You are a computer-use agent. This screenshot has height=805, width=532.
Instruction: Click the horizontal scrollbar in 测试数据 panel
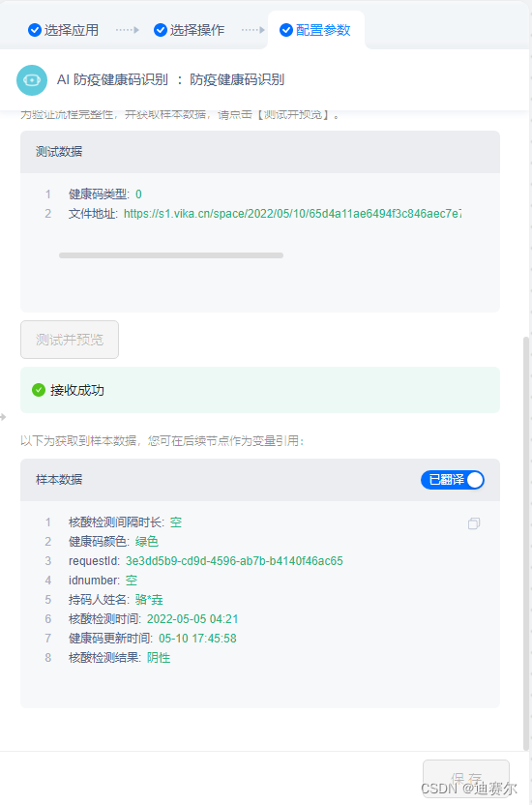[x=171, y=255]
